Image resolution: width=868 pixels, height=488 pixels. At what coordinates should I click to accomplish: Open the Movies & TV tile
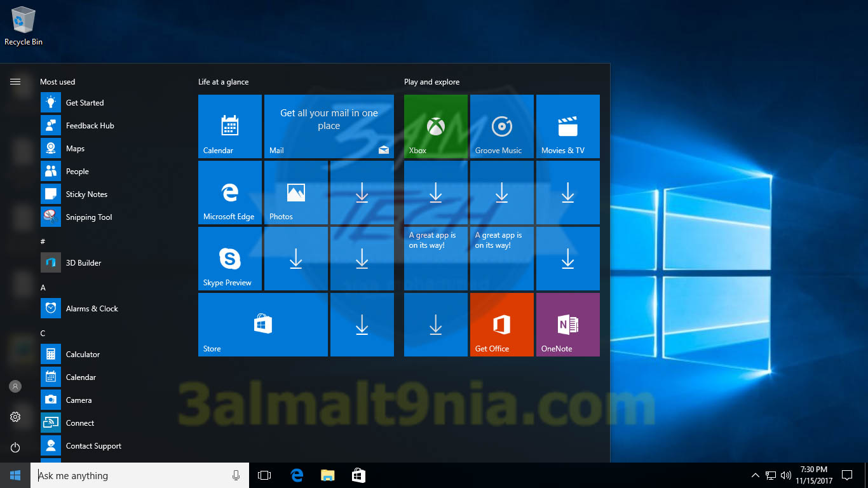click(x=568, y=126)
